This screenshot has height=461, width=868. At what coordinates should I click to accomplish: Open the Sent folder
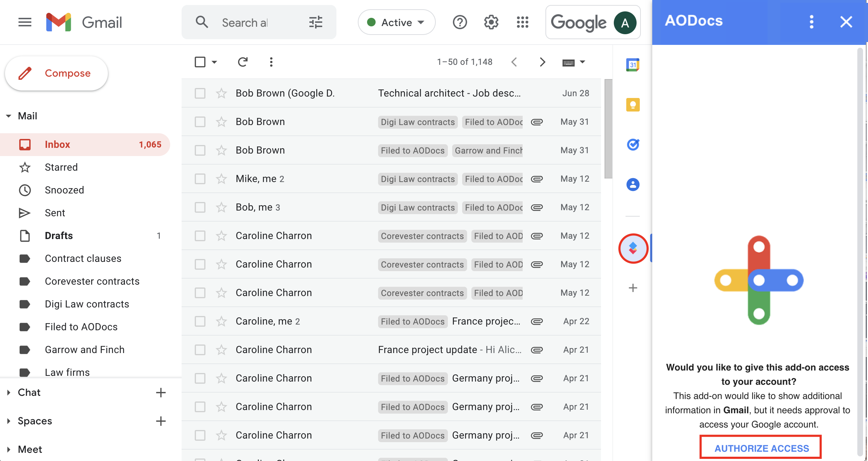click(x=85, y=213)
